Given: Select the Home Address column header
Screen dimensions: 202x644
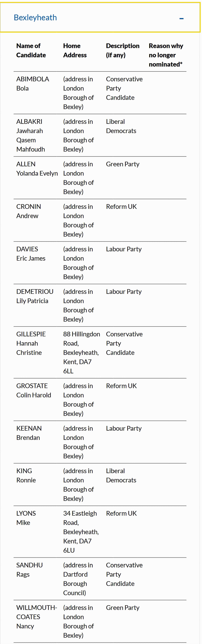Looking at the screenshot, I should pyautogui.click(x=75, y=50).
